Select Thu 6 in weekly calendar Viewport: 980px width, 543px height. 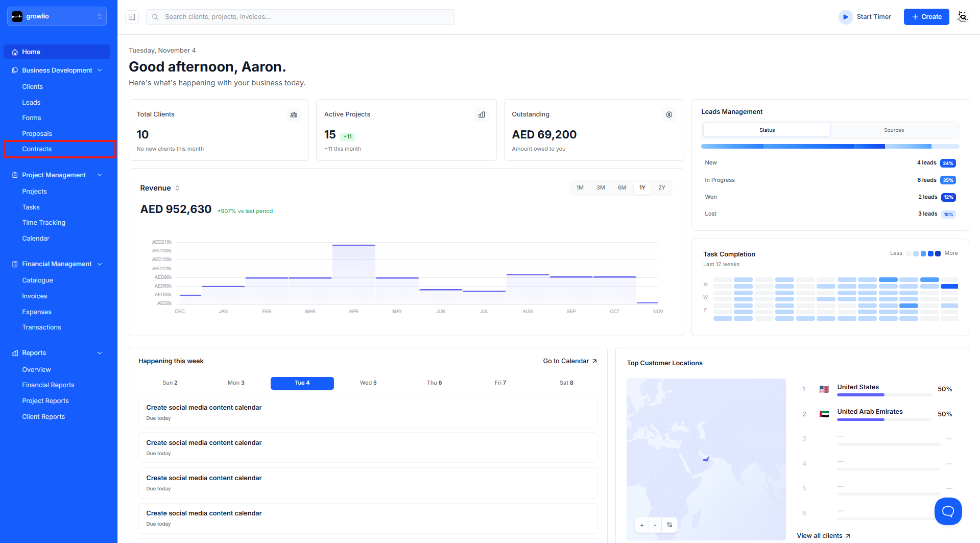coord(434,383)
